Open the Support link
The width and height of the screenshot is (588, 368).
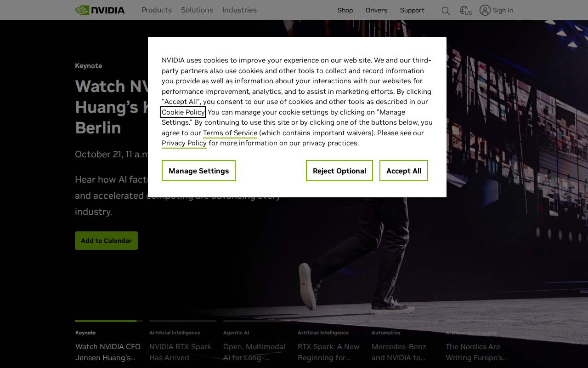tap(412, 10)
